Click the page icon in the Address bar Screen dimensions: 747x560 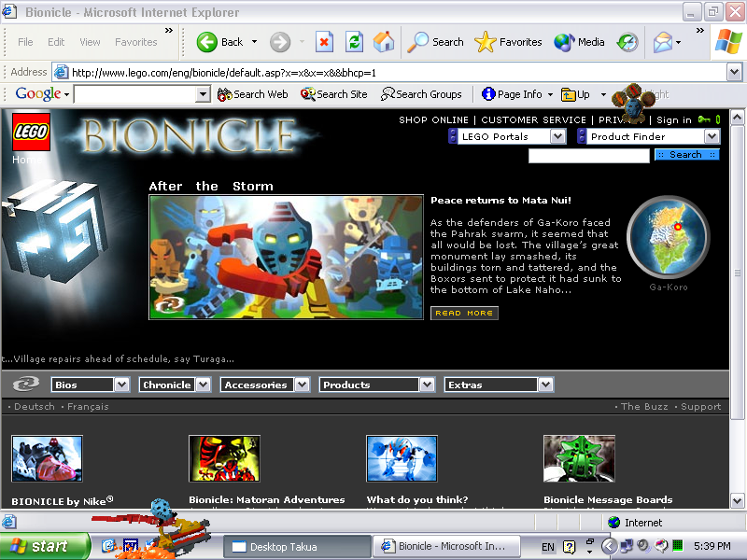pyautogui.click(x=61, y=73)
